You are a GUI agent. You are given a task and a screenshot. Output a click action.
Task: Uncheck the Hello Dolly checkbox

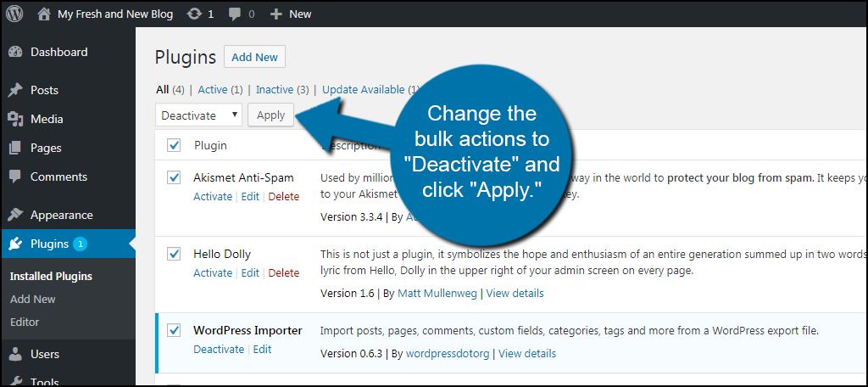click(174, 254)
